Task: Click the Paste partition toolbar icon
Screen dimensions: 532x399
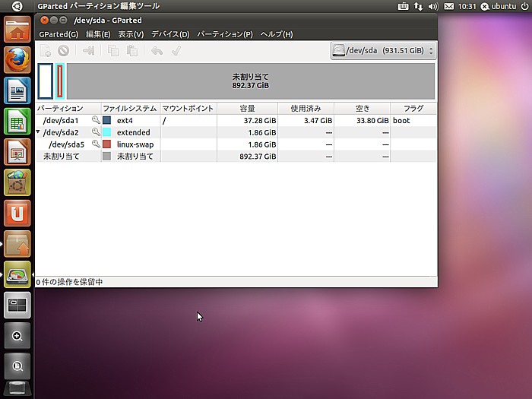Action: coord(132,51)
